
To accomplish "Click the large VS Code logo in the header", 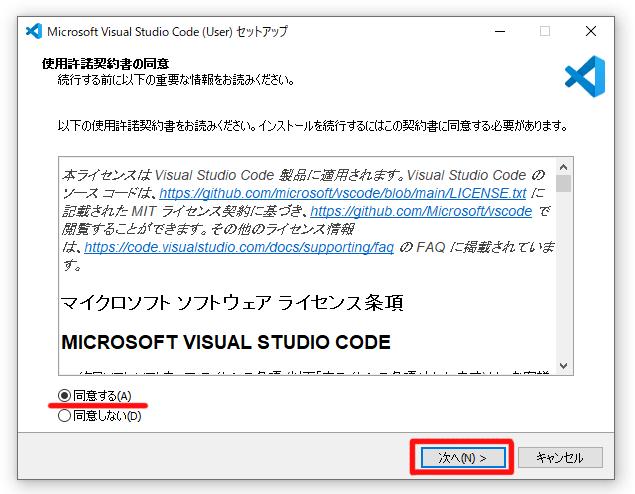I will 585,77.
